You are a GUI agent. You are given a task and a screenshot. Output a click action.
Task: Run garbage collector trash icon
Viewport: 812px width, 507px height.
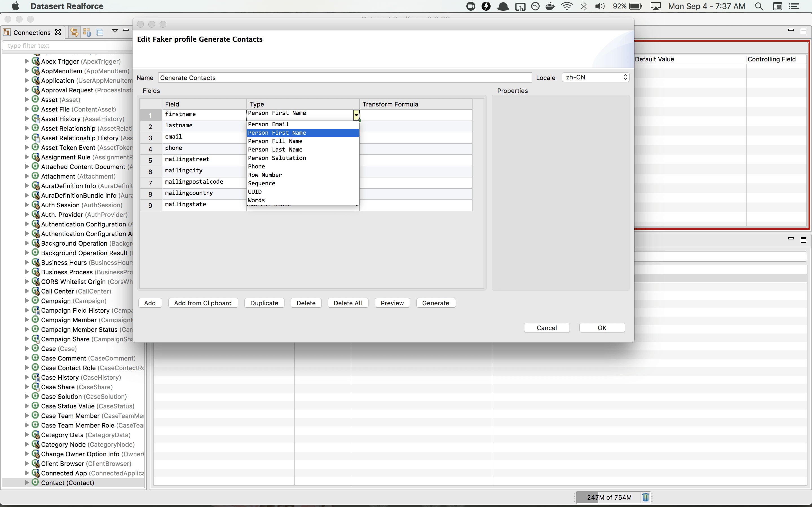pyautogui.click(x=645, y=497)
